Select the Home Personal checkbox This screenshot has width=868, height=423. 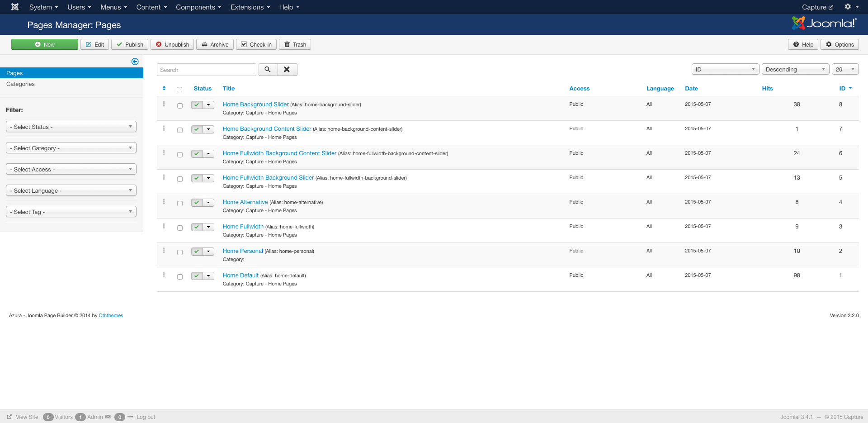click(179, 252)
